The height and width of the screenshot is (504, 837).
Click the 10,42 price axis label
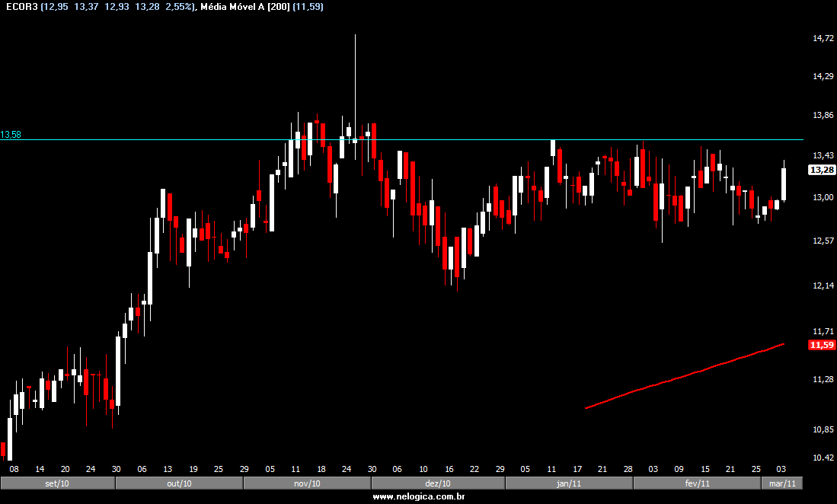823,458
